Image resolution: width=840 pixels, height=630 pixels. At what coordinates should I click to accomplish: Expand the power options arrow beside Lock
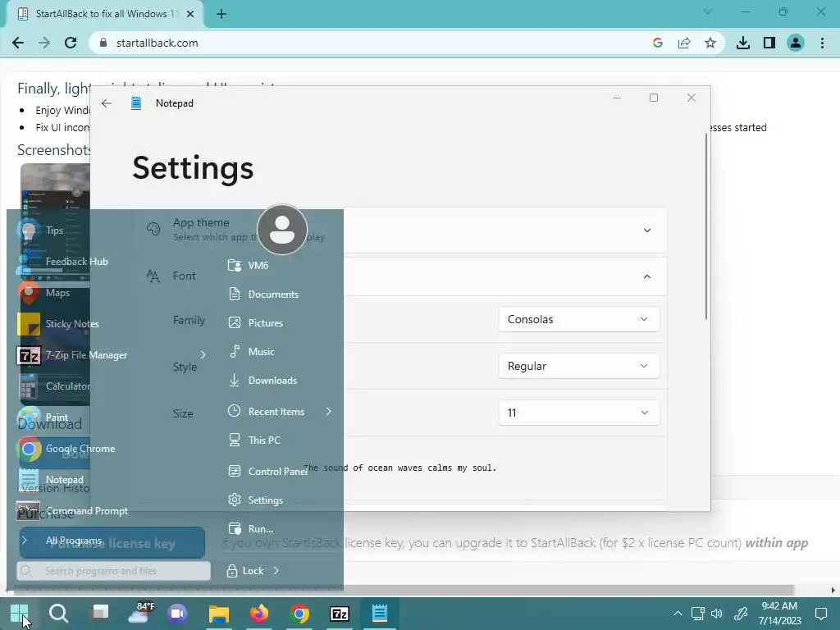276,571
